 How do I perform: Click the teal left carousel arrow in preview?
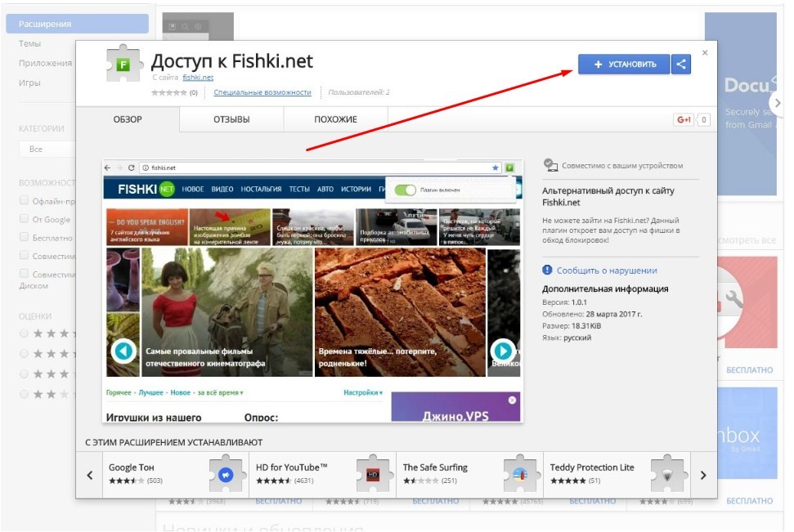click(123, 351)
